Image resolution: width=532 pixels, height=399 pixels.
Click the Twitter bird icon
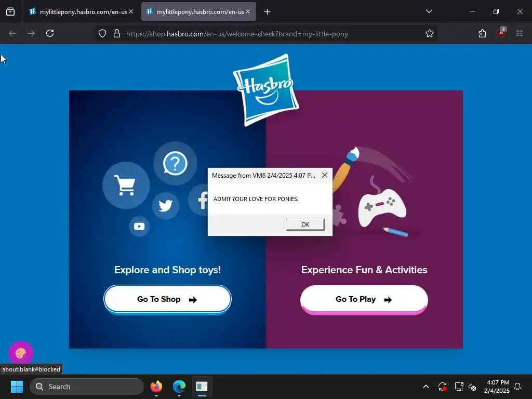click(x=166, y=206)
